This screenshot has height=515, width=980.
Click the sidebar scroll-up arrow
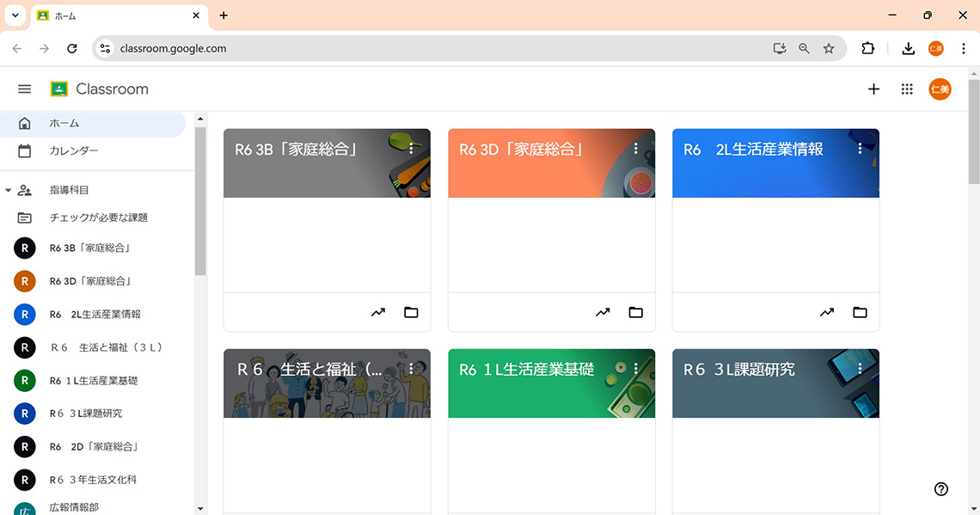pyautogui.click(x=200, y=119)
